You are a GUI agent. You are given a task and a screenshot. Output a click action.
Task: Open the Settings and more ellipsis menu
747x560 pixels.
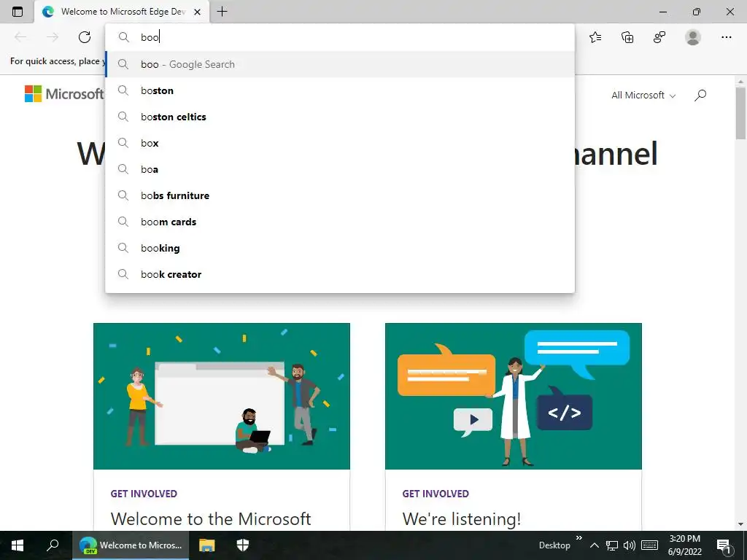[726, 37]
